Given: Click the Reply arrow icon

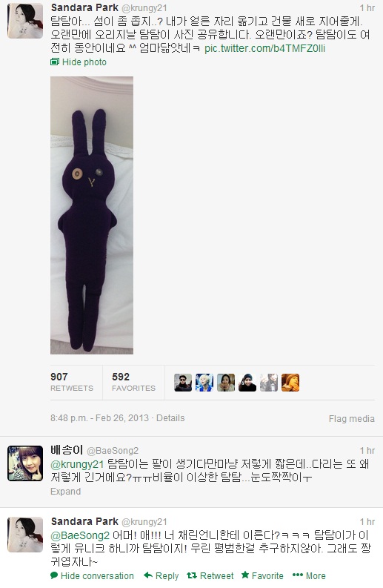Looking at the screenshot, I should [148, 575].
